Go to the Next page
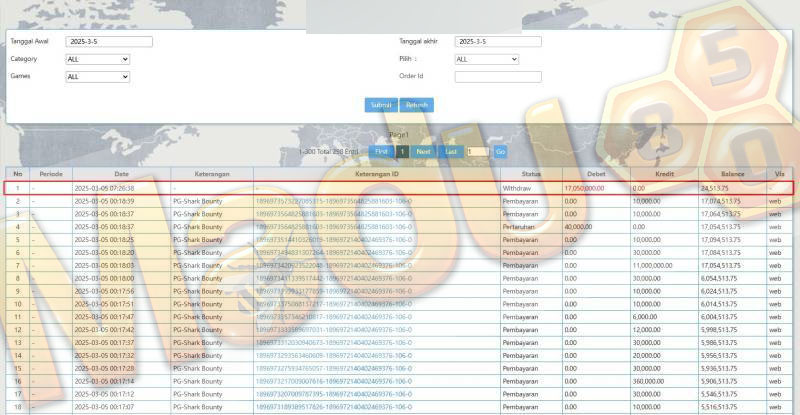 (423, 152)
